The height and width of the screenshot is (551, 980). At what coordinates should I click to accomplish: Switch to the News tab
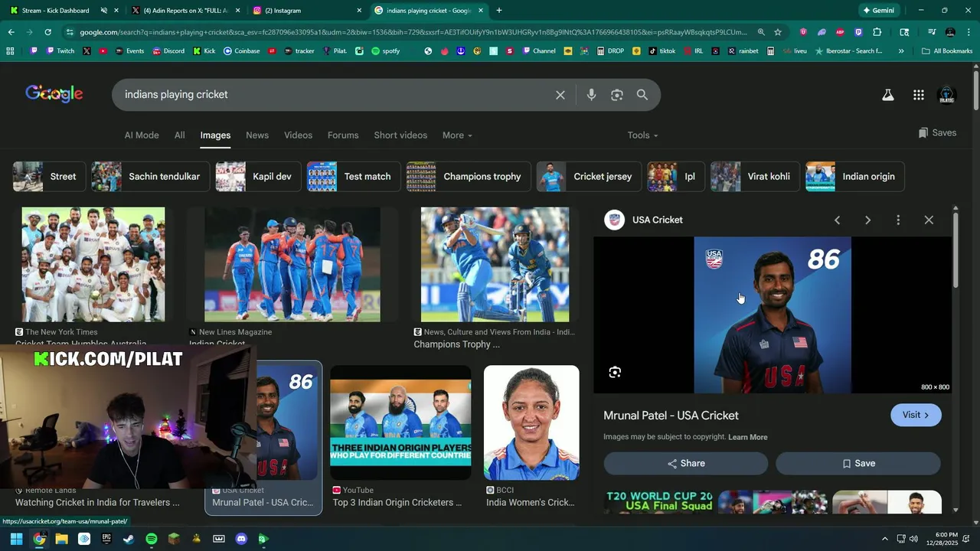pos(257,135)
